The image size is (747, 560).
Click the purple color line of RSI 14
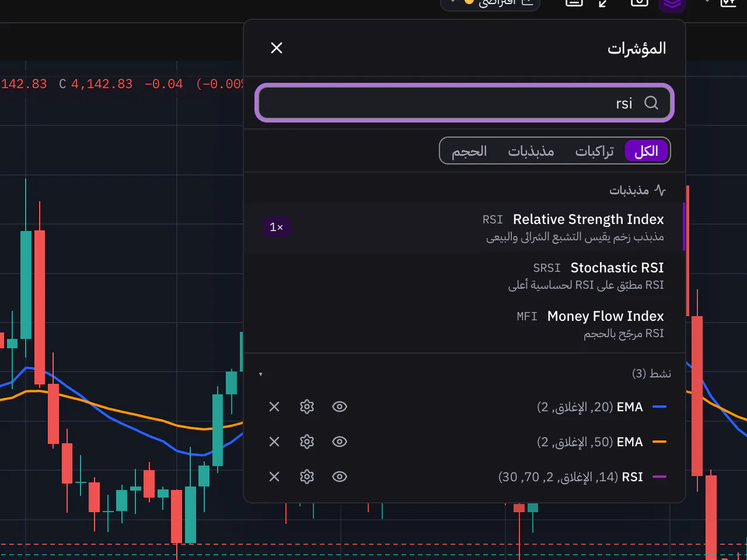coord(659,477)
